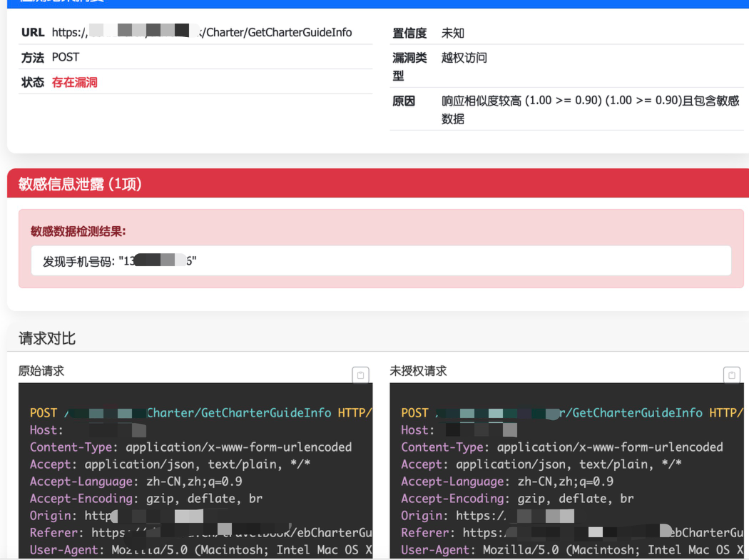Click the POST line in original request
Viewport: 749px width, 560px height.
coord(200,413)
